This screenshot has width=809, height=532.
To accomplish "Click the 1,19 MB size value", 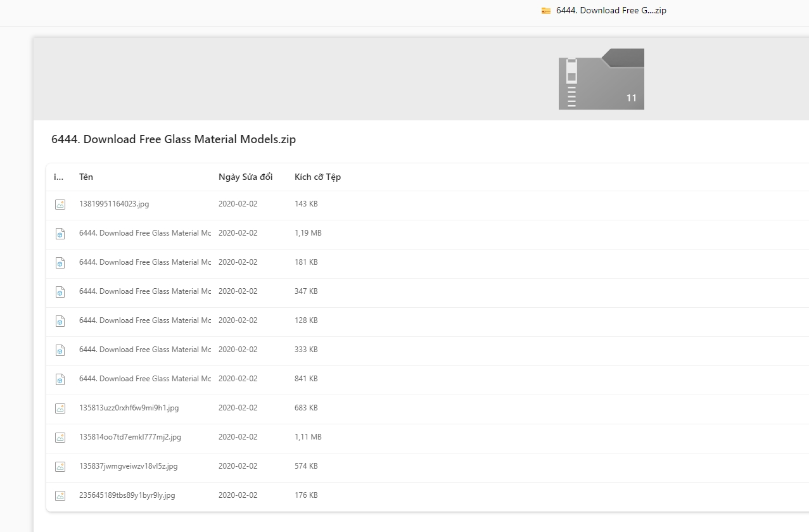I will tap(308, 233).
